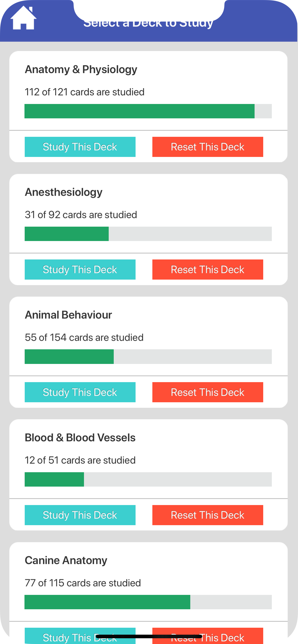Tap the Home icon in header

tap(23, 18)
